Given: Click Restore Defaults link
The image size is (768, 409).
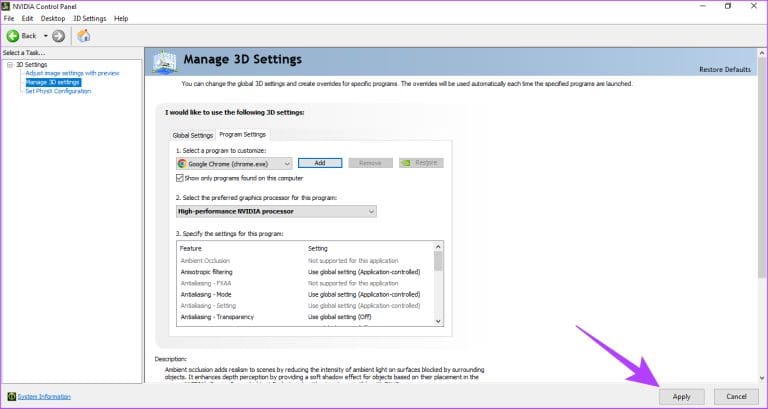Looking at the screenshot, I should pos(724,69).
